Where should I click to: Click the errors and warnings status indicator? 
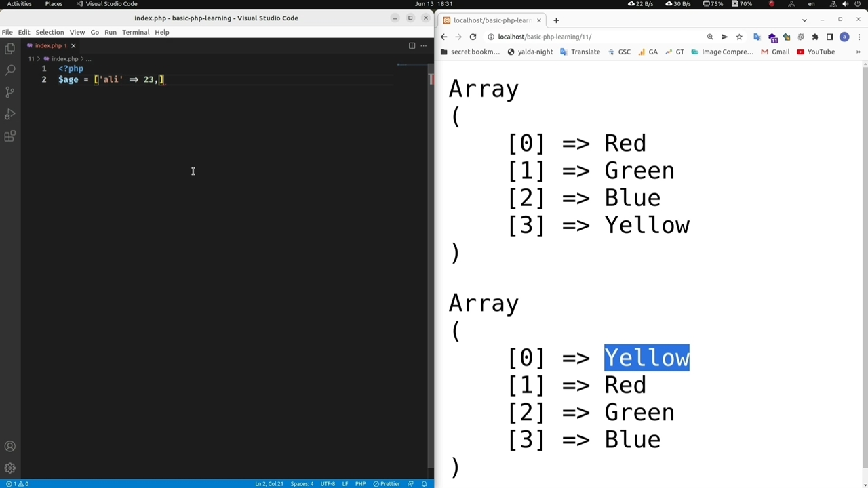(18, 483)
